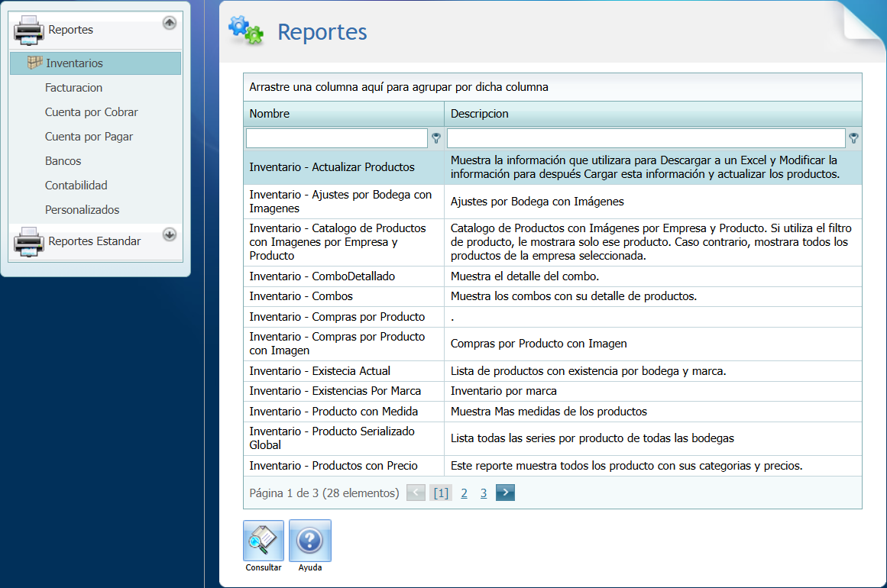Click the printer icon next to Reportes header
Screen dimensions: 887x588
(x=29, y=30)
